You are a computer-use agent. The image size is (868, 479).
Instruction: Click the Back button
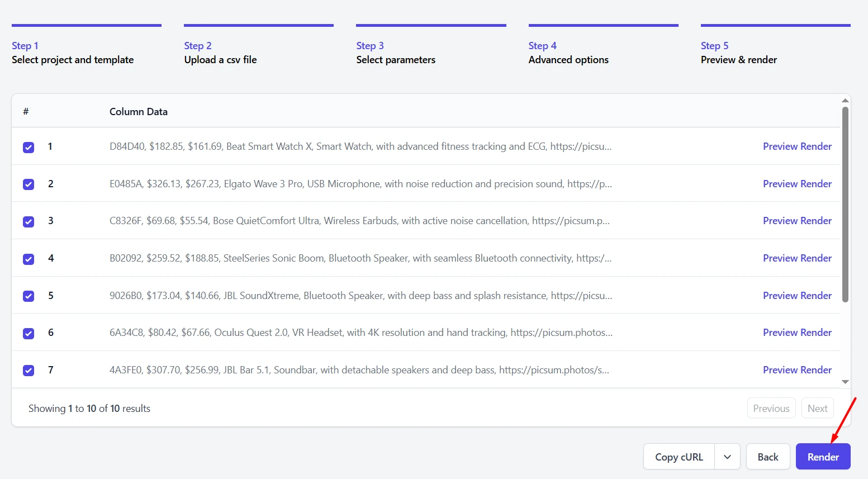coord(768,457)
